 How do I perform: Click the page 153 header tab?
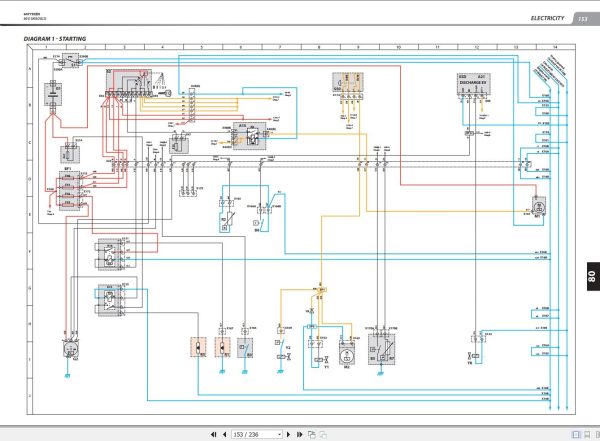(583, 18)
